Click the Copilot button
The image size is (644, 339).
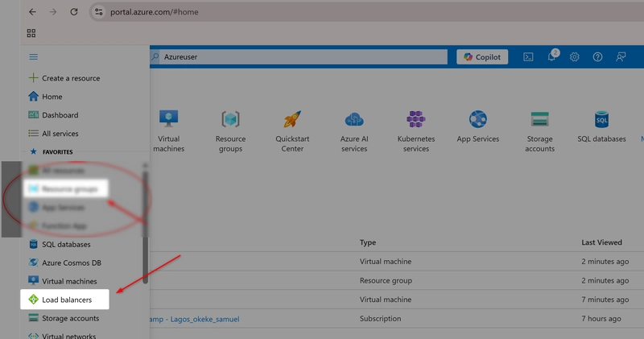(482, 57)
